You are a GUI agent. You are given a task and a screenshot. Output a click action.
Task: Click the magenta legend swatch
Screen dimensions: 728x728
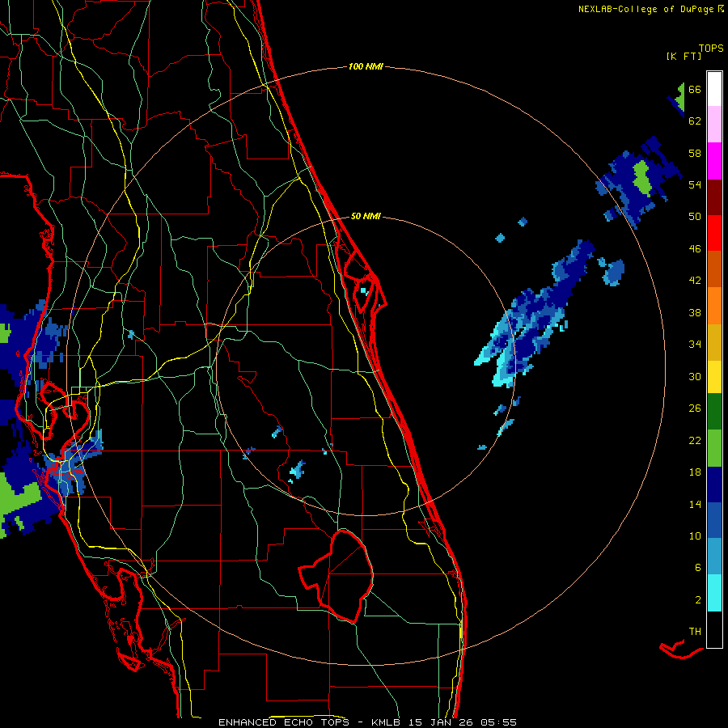point(714,161)
